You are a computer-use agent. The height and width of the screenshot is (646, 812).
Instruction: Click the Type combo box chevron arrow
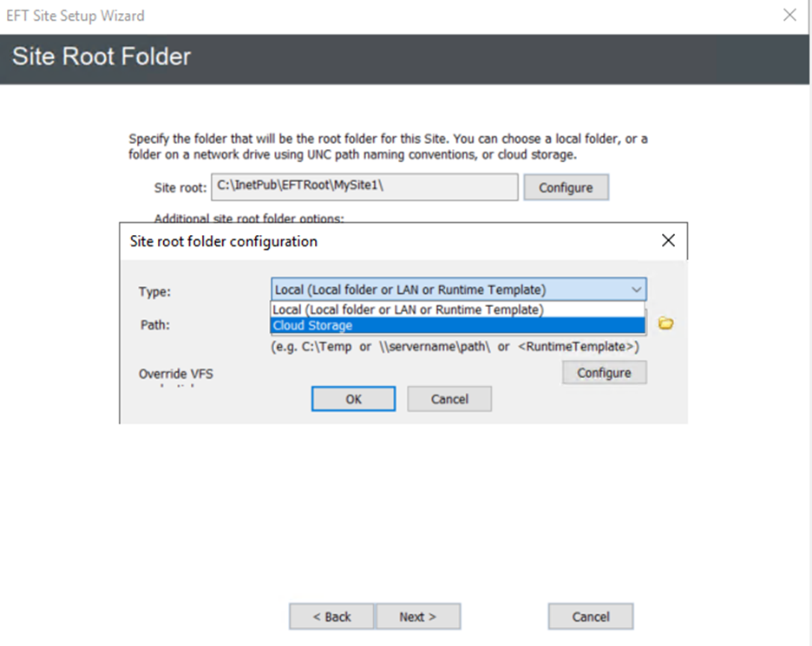pyautogui.click(x=638, y=289)
